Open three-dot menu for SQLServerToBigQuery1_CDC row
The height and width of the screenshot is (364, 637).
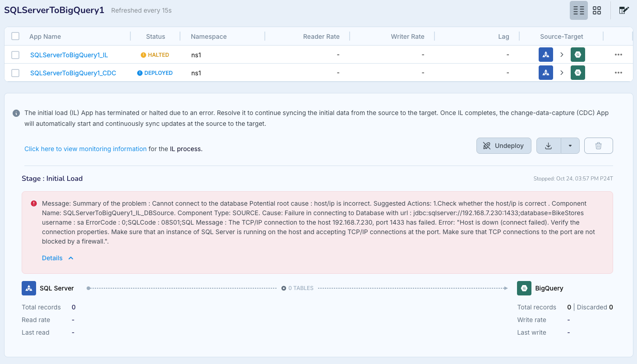(x=618, y=73)
